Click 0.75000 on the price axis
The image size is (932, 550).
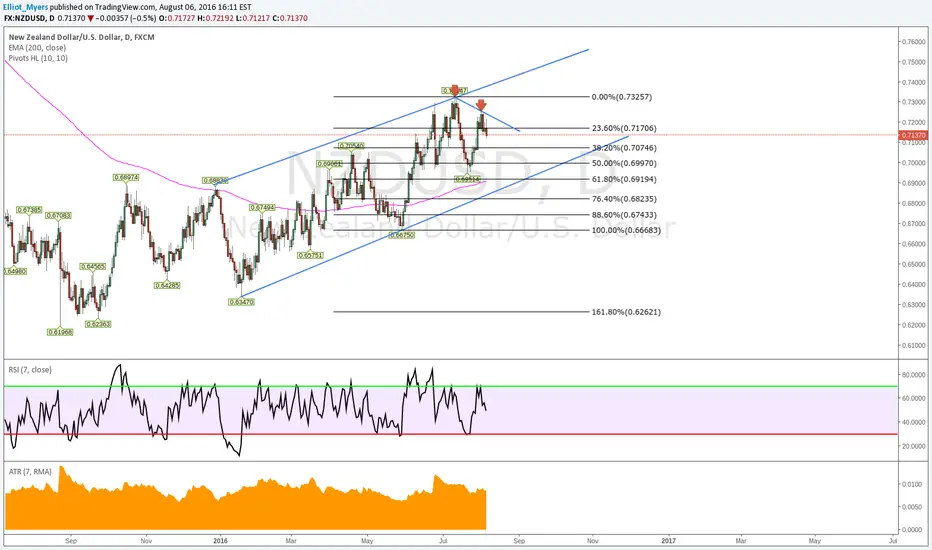[x=914, y=62]
